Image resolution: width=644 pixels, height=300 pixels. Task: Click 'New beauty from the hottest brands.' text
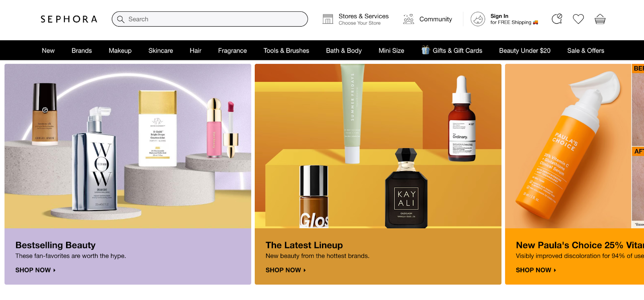point(318,256)
